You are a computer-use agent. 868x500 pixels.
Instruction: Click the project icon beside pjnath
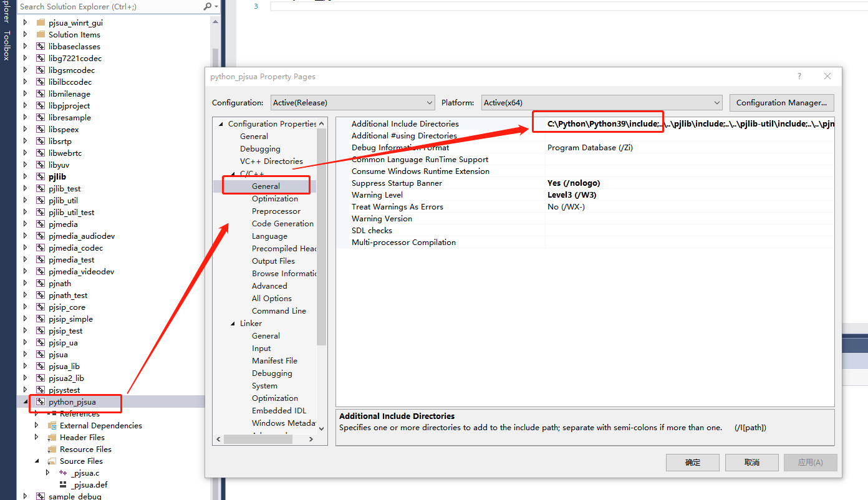point(41,283)
